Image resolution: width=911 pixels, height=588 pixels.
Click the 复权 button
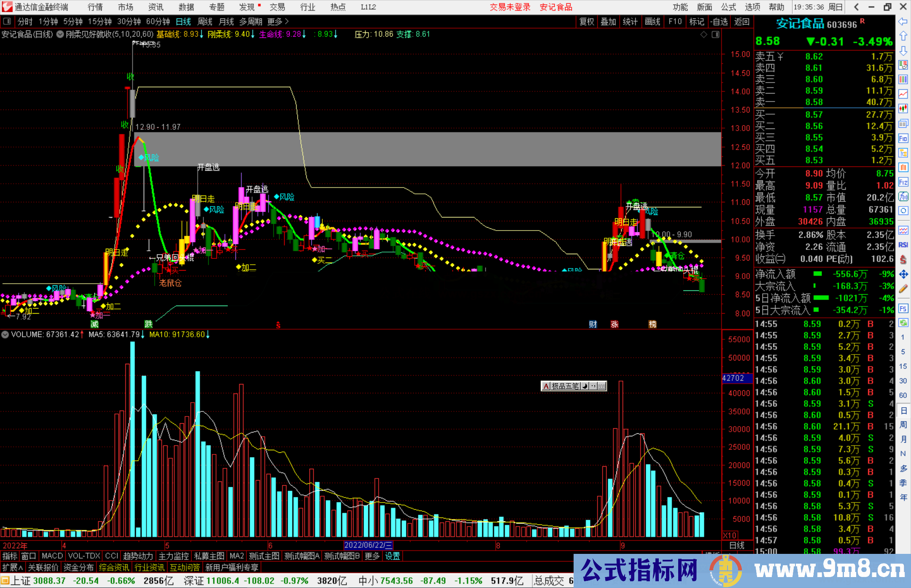[x=587, y=21]
